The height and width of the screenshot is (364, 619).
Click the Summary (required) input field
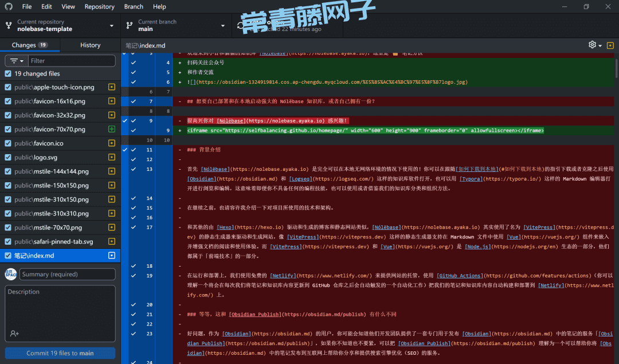pyautogui.click(x=68, y=274)
